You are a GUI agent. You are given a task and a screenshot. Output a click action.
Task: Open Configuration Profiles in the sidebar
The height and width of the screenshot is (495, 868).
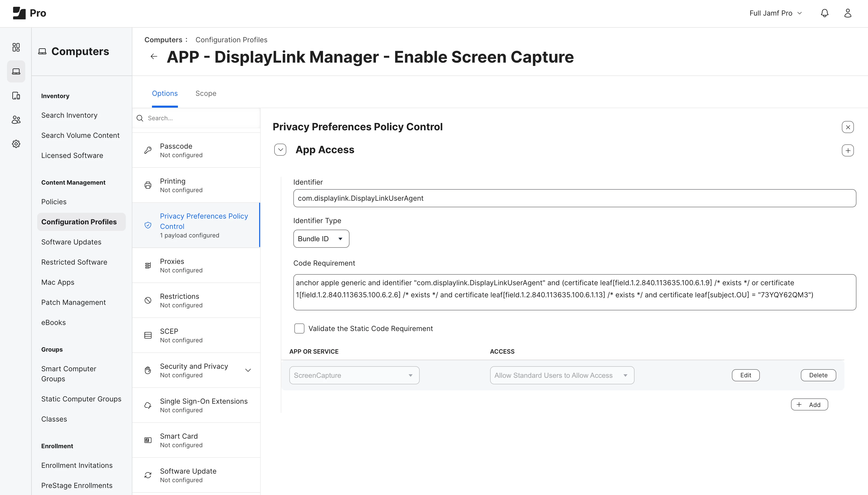click(x=82, y=222)
